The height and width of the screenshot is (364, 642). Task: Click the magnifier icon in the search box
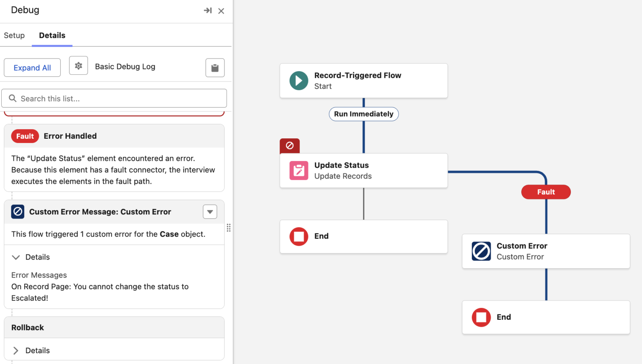coord(13,98)
